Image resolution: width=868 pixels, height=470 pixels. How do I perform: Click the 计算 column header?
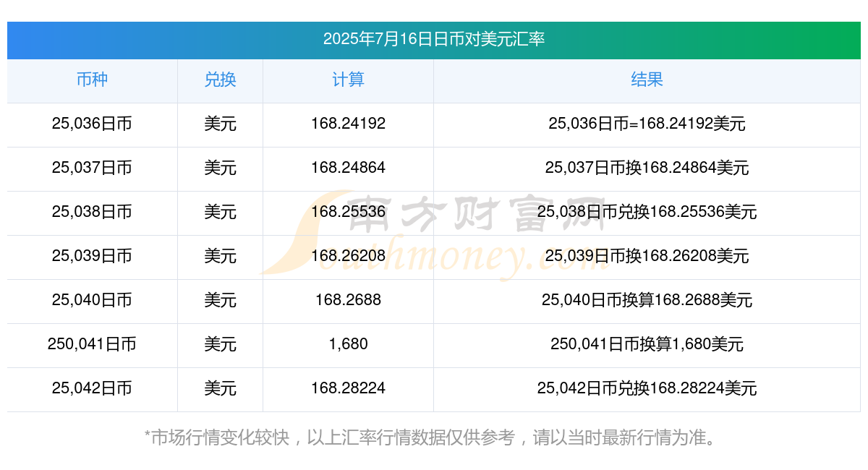coord(348,80)
